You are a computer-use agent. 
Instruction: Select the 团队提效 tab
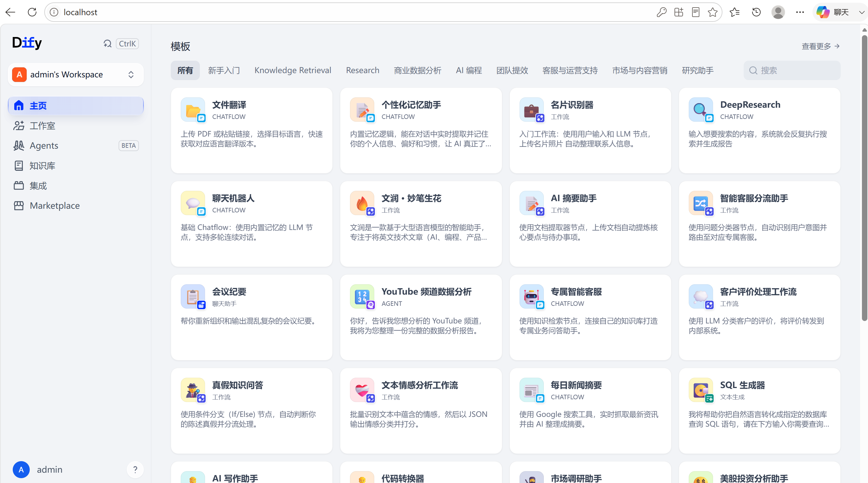[512, 70]
